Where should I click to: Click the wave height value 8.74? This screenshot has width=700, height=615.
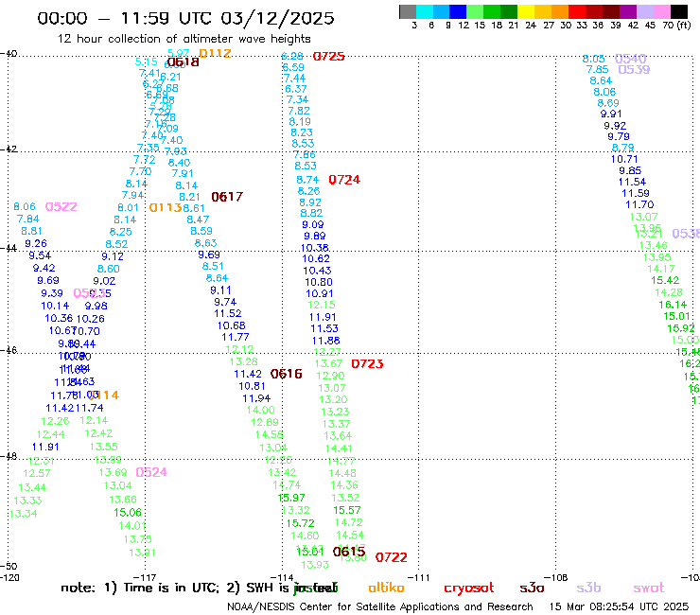click(307, 180)
